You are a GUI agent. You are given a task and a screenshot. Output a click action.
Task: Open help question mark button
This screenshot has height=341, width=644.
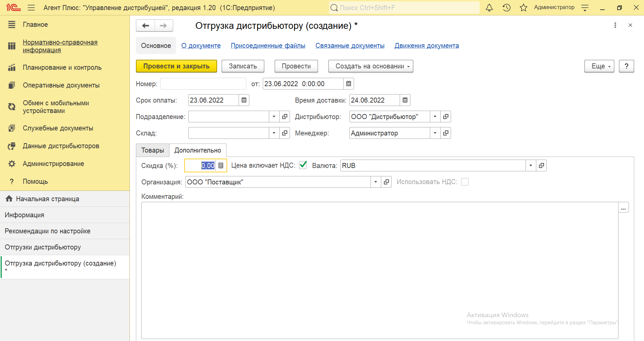[x=626, y=66]
